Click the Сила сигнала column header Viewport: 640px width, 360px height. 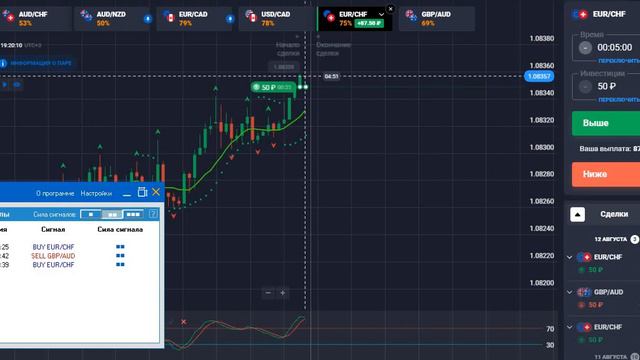click(x=120, y=229)
